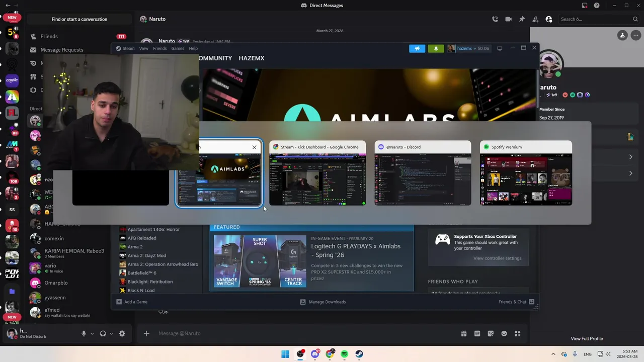The height and width of the screenshot is (362, 644).
Task: Open the Nevery server icon
Action: point(12,145)
